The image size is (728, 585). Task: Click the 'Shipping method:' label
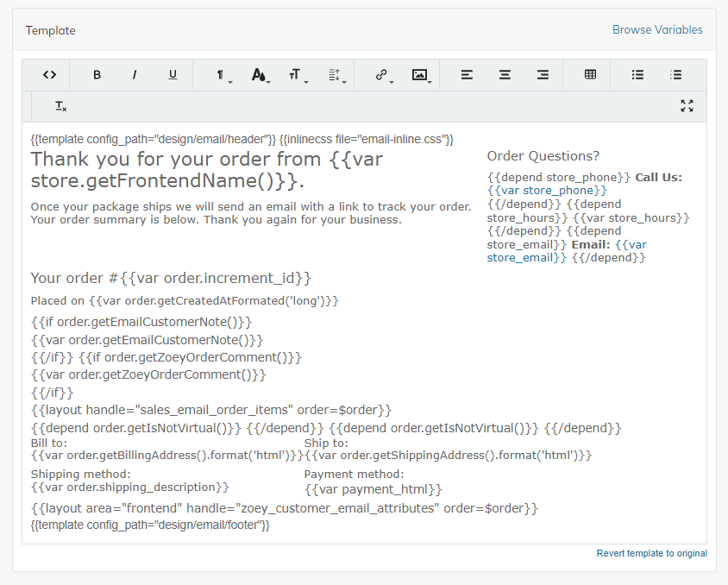81,474
